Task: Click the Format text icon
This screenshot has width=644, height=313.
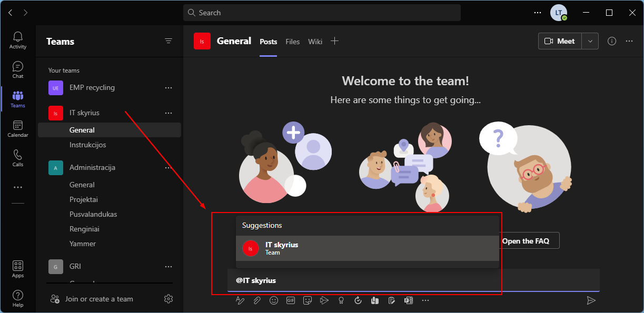Action: pos(240,300)
